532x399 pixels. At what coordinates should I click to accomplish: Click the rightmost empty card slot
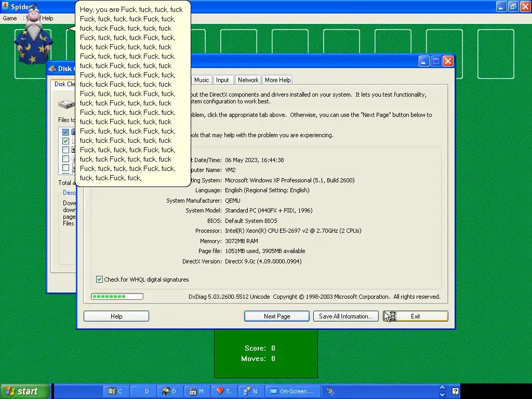(496, 54)
